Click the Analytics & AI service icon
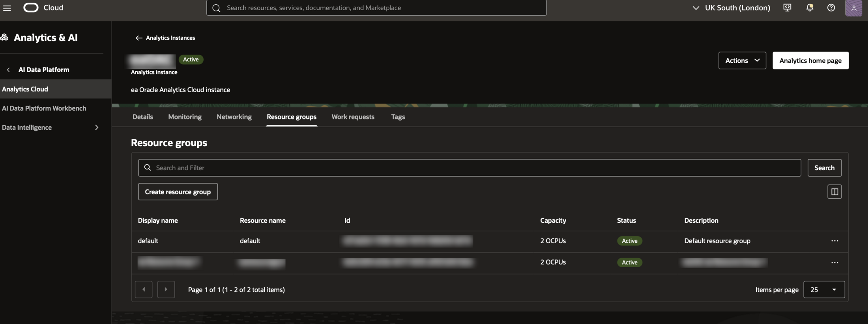This screenshot has height=324, width=868. (4, 37)
